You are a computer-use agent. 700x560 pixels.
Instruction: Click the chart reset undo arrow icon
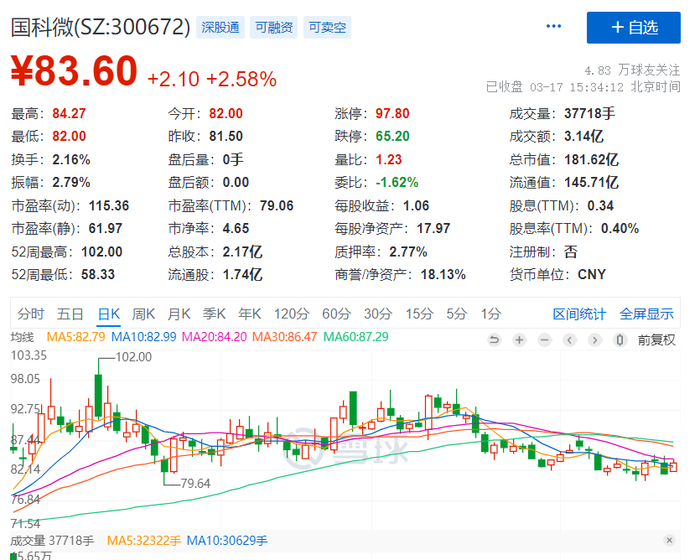pos(494,340)
